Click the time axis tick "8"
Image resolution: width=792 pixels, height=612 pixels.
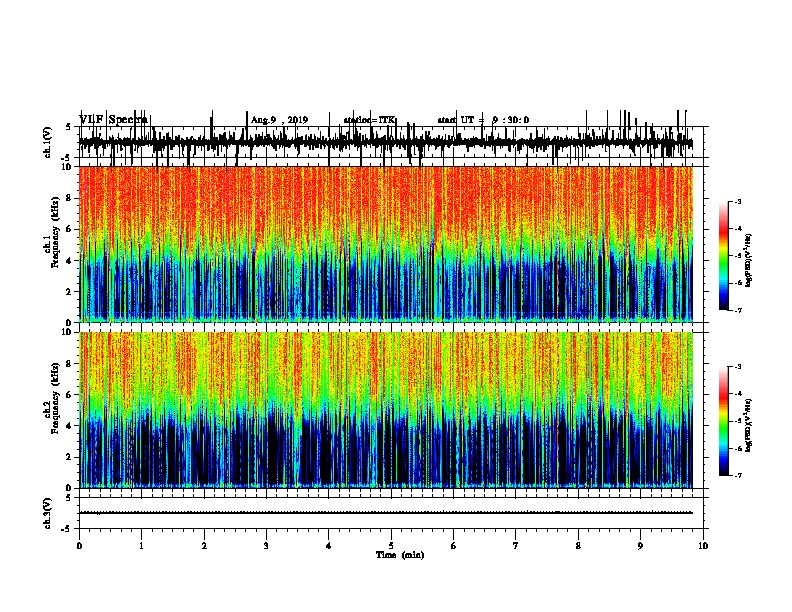point(578,546)
